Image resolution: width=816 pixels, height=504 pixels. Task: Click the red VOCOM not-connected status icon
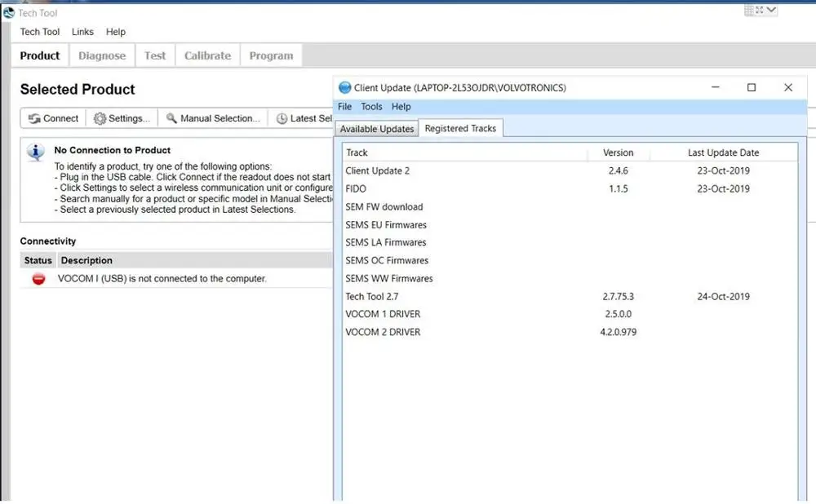pyautogui.click(x=38, y=279)
